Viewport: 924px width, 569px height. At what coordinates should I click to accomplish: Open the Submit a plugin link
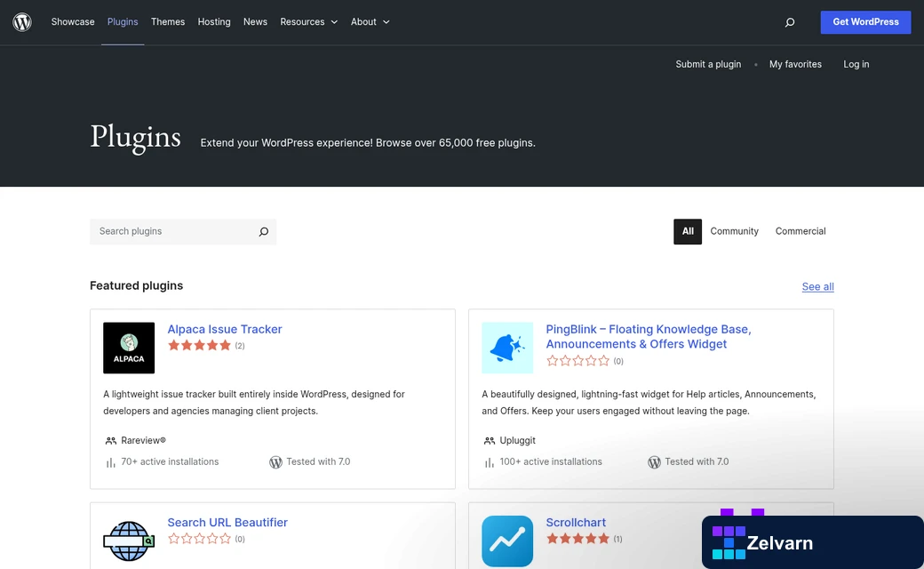[x=708, y=64]
